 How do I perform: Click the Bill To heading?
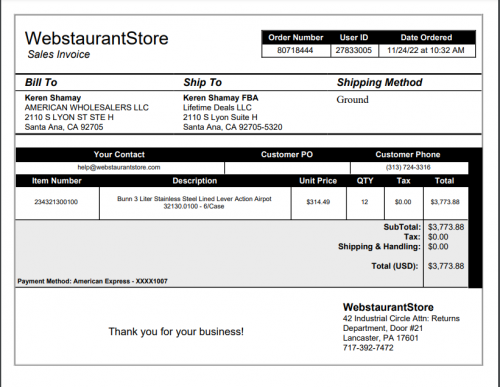41,82
